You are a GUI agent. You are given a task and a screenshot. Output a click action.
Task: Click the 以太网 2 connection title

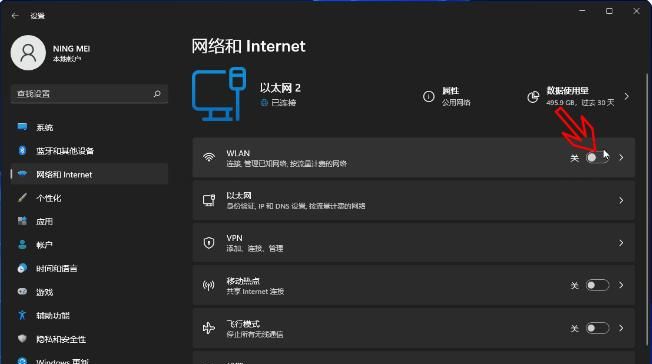point(280,88)
